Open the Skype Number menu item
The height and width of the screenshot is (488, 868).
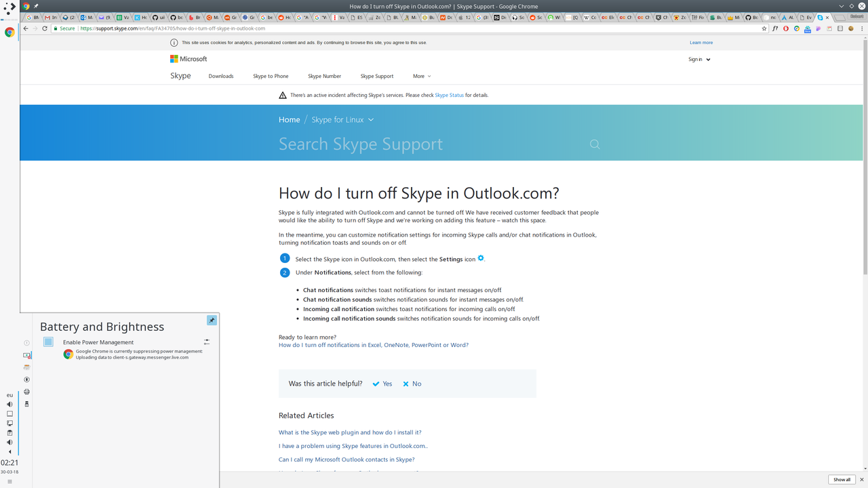(324, 76)
